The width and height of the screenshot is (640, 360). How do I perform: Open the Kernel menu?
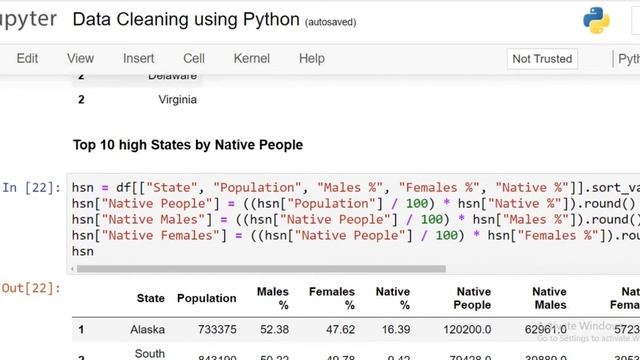pos(251,58)
